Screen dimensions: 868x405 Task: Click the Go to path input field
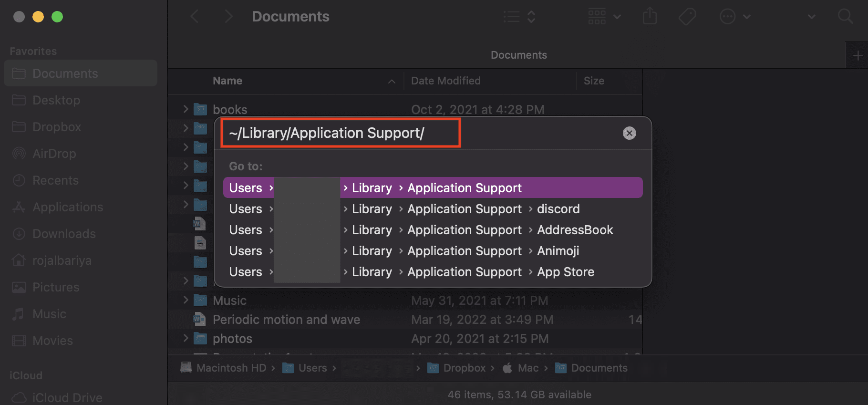[341, 133]
